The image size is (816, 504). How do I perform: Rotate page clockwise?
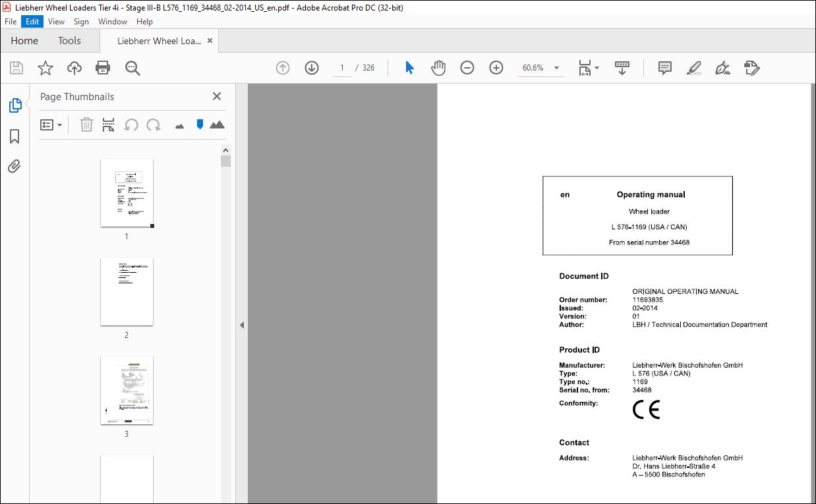pyautogui.click(x=154, y=125)
